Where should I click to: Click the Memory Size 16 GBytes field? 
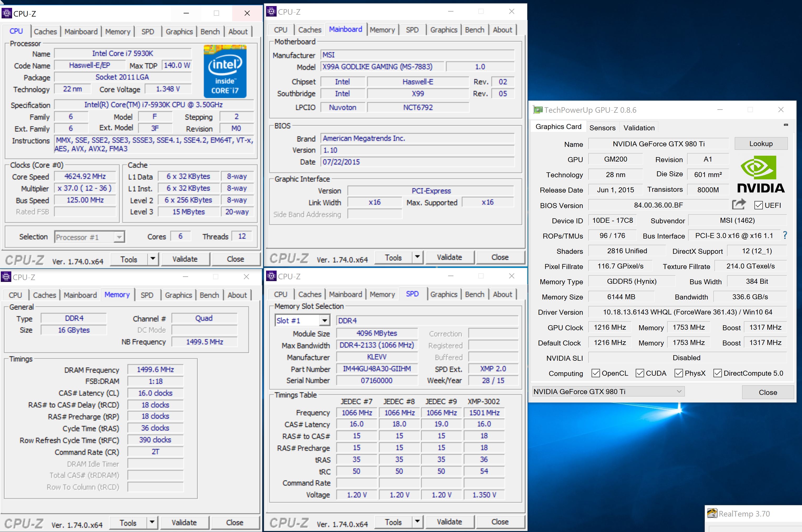click(74, 330)
